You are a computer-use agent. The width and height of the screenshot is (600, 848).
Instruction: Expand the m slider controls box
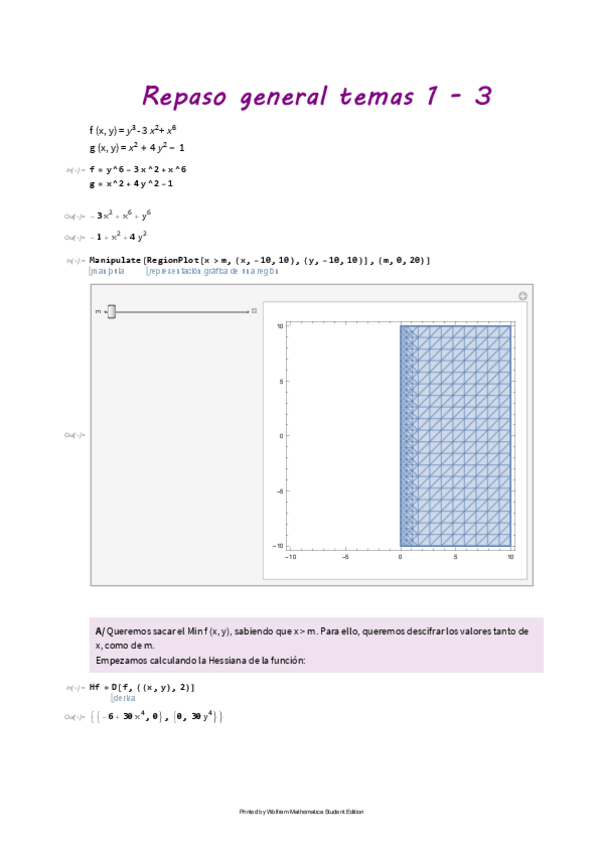tap(255, 311)
